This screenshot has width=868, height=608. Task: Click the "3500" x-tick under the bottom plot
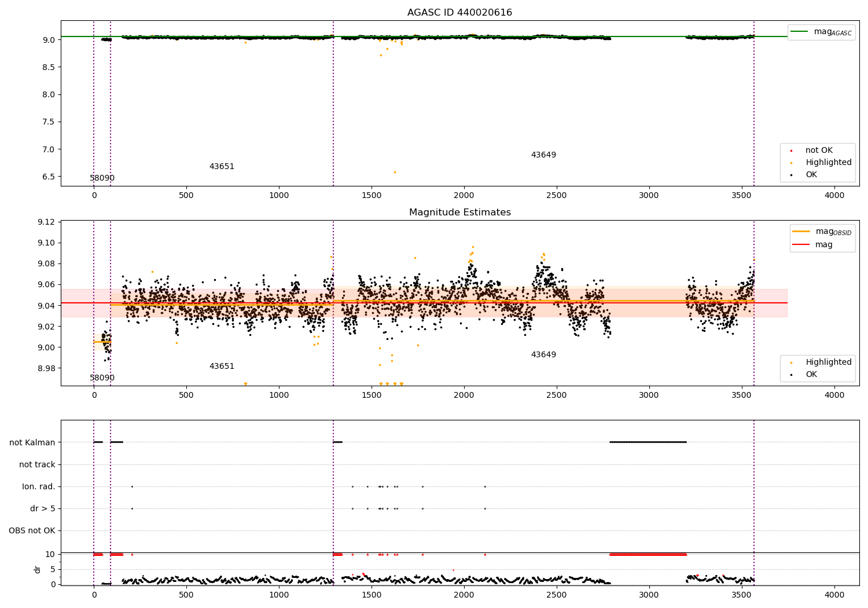741,595
